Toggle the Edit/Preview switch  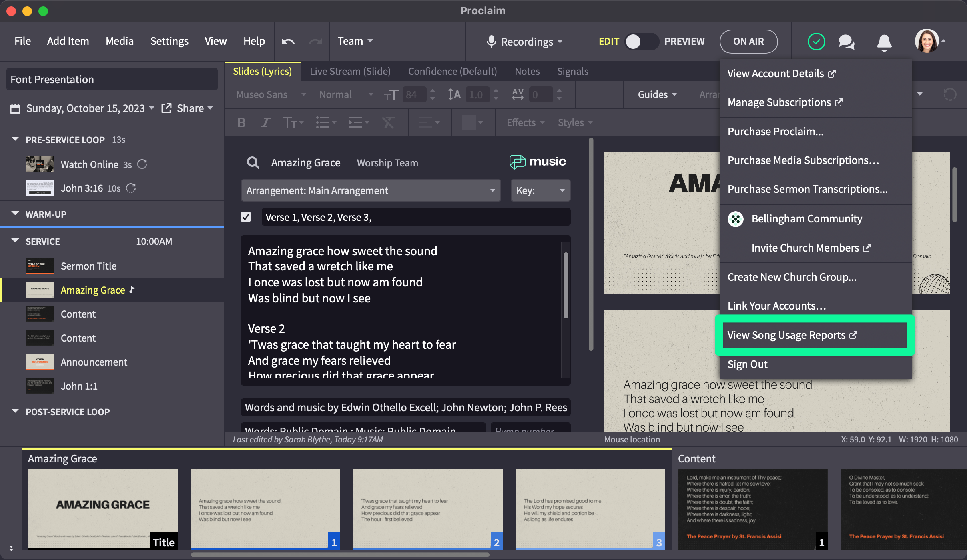(641, 42)
